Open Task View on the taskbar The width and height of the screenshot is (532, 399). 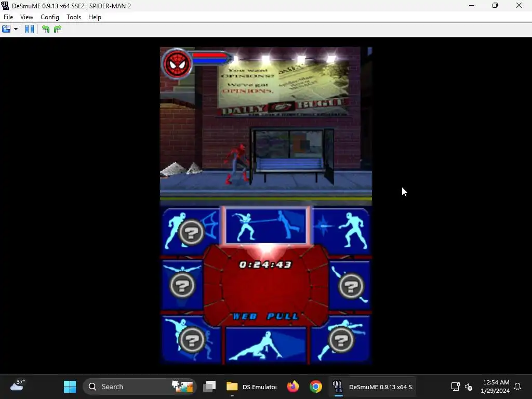(209, 387)
